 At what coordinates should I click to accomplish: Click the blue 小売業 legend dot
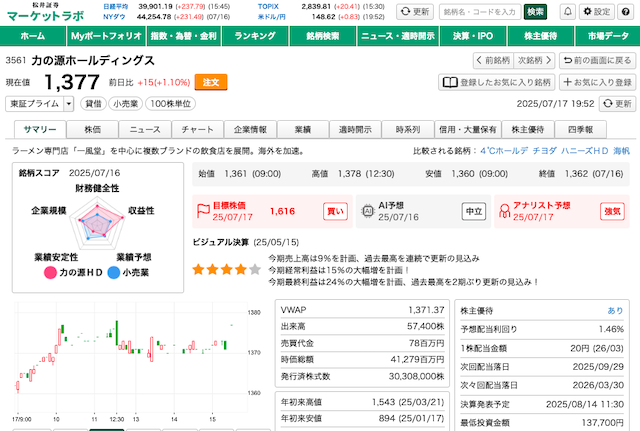point(114,273)
